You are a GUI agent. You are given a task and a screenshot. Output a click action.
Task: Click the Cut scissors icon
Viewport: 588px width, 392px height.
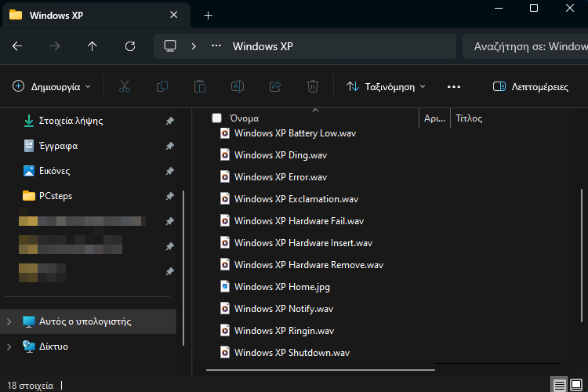point(125,87)
